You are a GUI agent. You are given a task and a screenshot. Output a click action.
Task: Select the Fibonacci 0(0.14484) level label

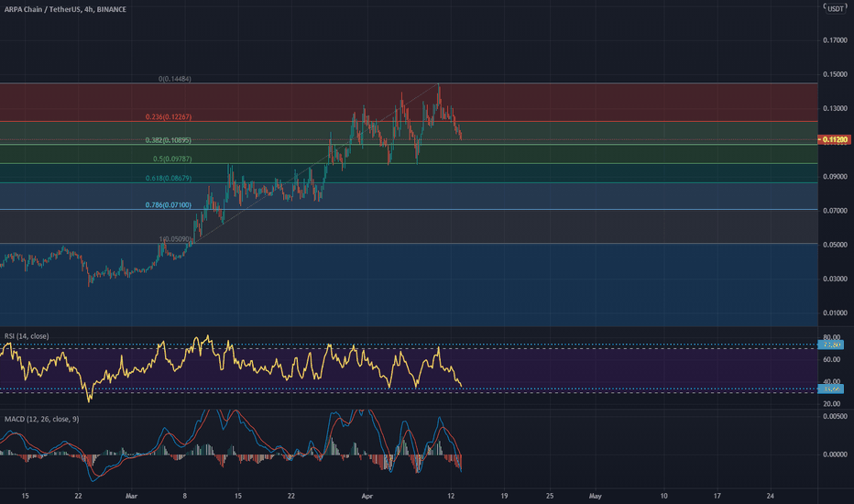point(175,79)
